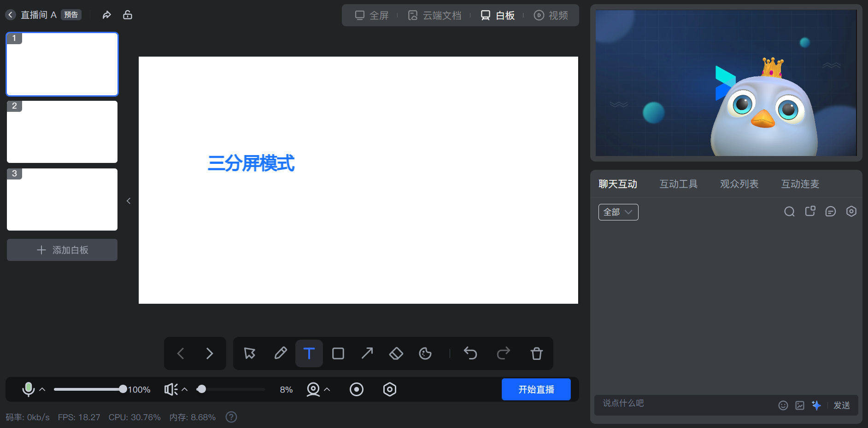Viewport: 868px width, 428px height.
Task: Click the chat bubble message icon
Action: tap(831, 211)
